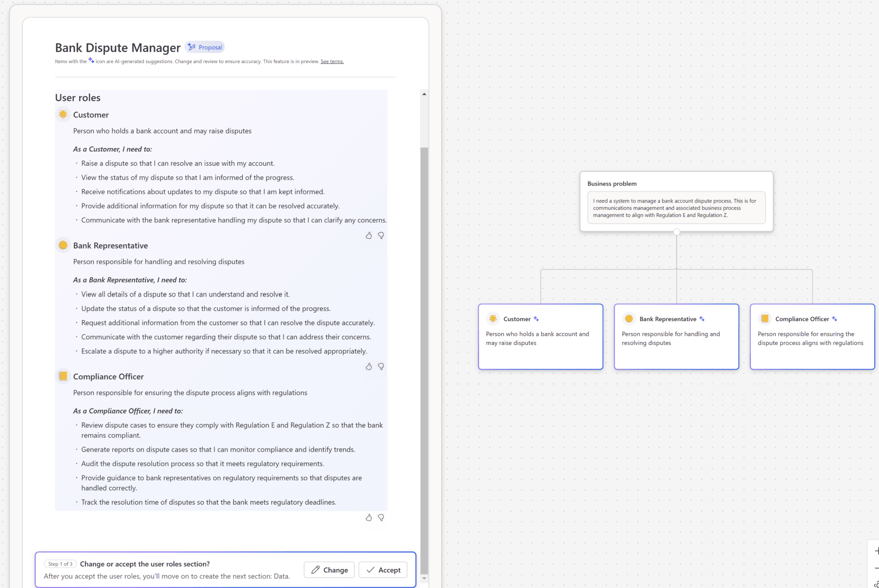879x588 pixels.
Task: Click the scroll down arrow on the document scrollbar
Action: pyautogui.click(x=424, y=578)
